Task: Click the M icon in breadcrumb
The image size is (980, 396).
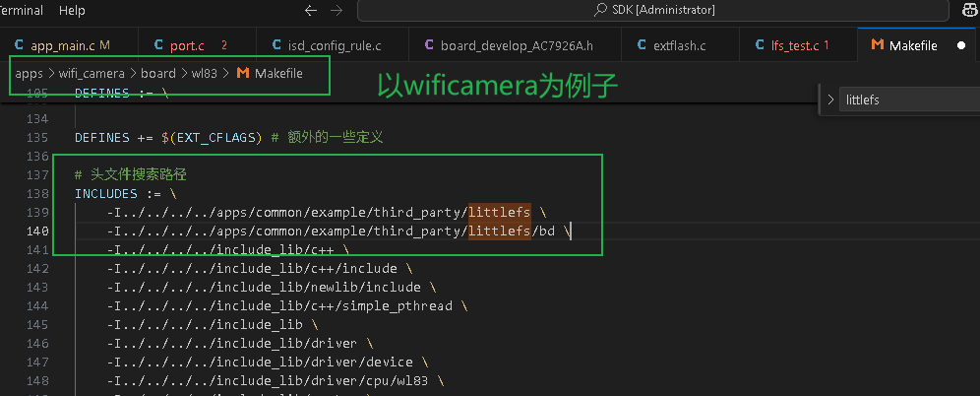Action: click(242, 73)
